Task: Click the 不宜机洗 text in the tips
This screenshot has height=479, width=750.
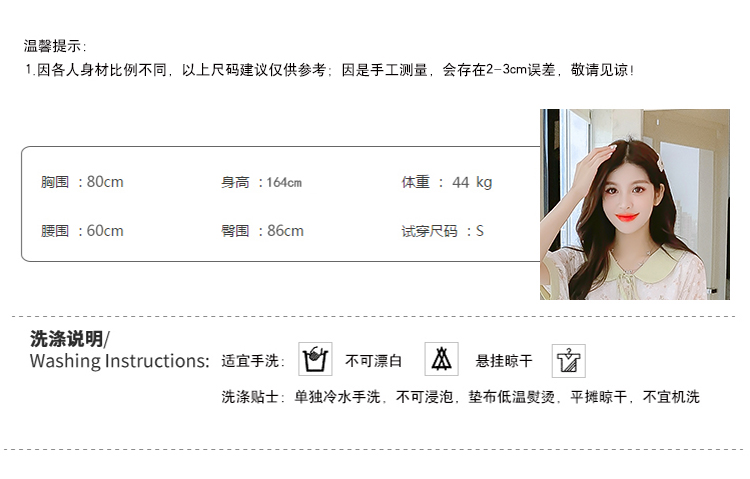Action: [671, 397]
